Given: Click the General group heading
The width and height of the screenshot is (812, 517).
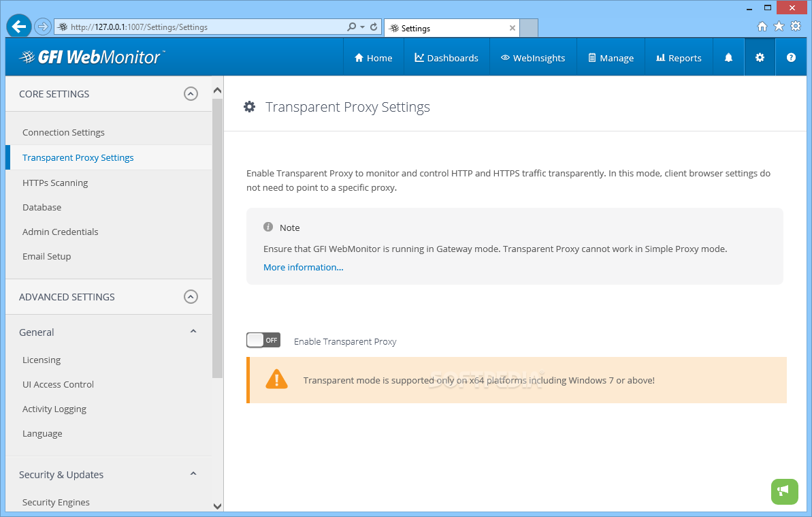Looking at the screenshot, I should pyautogui.click(x=36, y=332).
